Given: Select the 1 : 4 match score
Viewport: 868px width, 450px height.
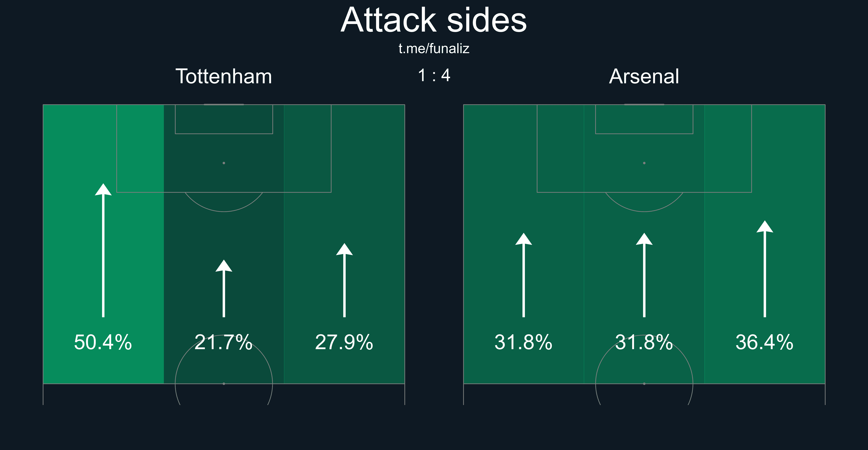Looking at the screenshot, I should pyautogui.click(x=434, y=75).
